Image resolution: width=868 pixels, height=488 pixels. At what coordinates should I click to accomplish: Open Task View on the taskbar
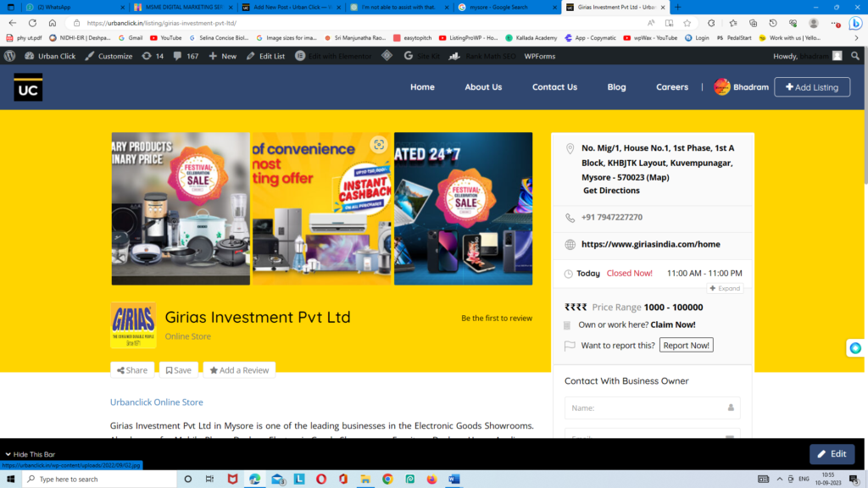210,480
